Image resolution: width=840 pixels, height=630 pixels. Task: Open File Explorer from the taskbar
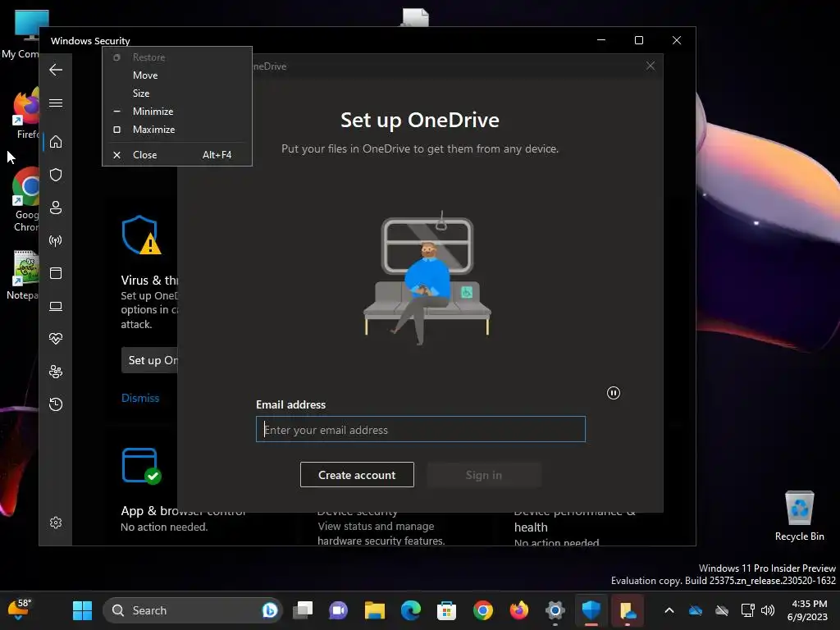374,610
